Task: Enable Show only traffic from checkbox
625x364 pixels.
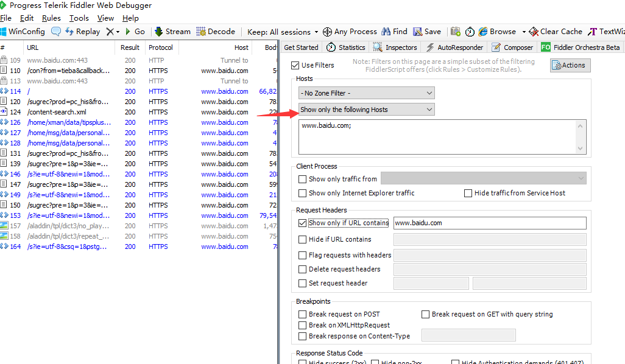Action: coord(303,179)
